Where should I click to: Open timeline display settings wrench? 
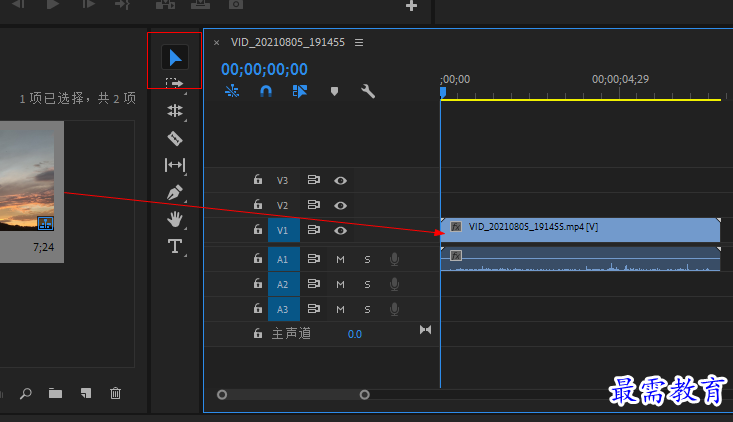click(368, 91)
